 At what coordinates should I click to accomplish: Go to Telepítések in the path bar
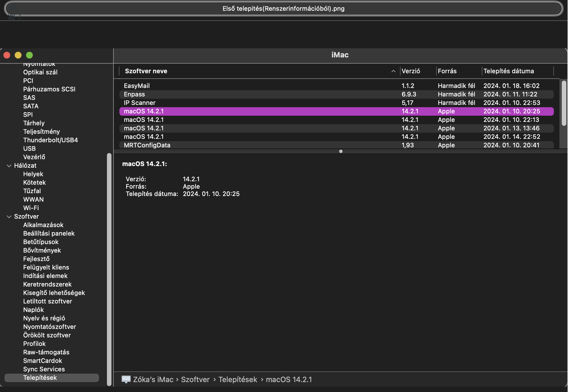[x=238, y=380]
